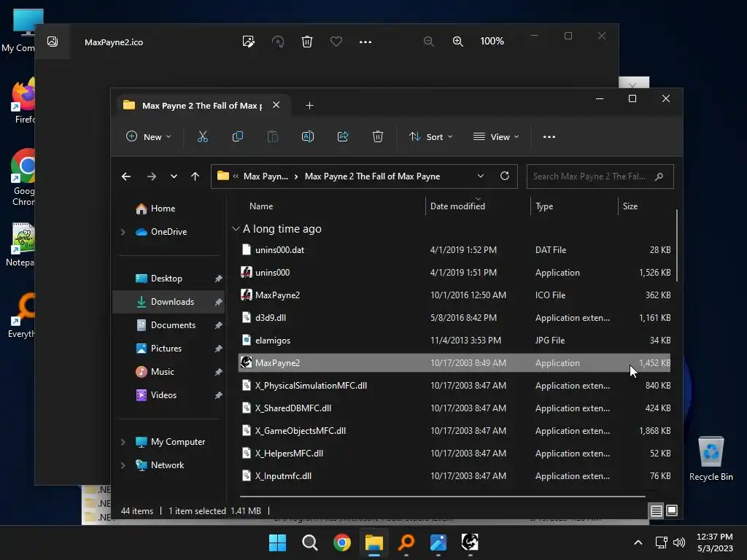Screen dimensions: 747x560
Task: Add a new Explorer tab
Action: 309,105
